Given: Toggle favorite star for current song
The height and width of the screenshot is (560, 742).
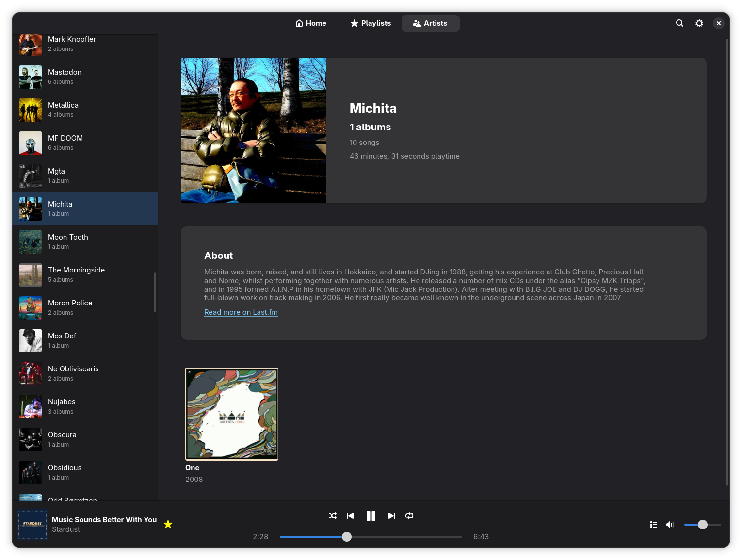Looking at the screenshot, I should pos(168,524).
